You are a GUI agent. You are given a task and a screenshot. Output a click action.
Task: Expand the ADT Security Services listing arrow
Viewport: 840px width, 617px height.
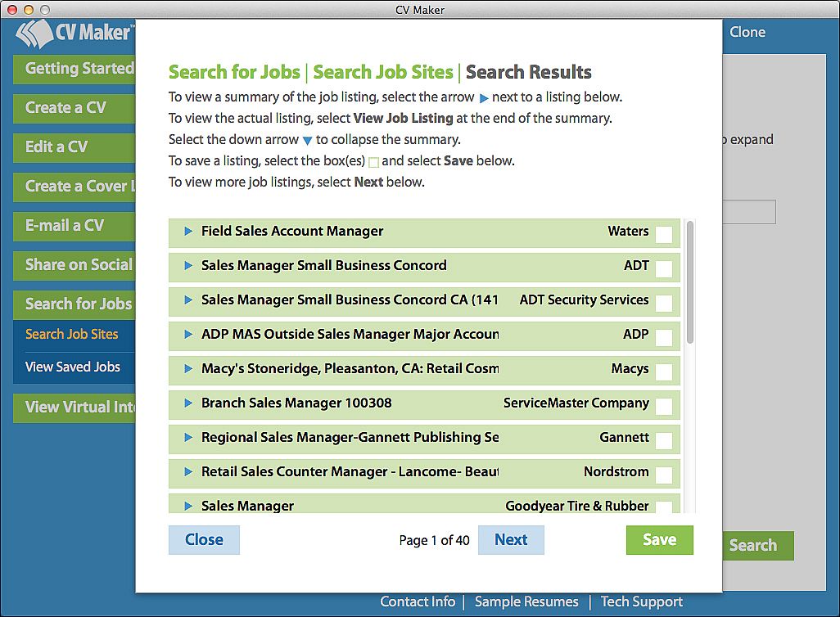pyautogui.click(x=188, y=300)
